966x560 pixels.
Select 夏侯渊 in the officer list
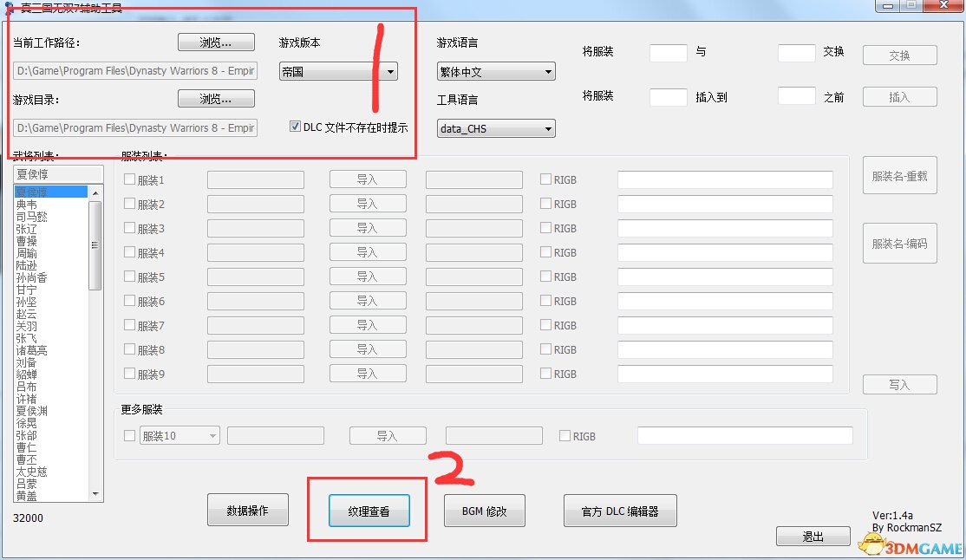(31, 411)
